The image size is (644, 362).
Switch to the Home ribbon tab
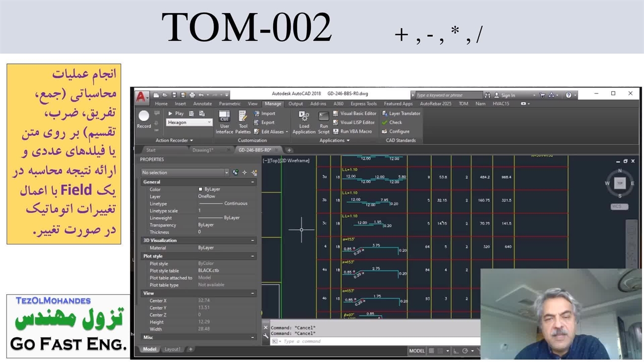coord(161,104)
